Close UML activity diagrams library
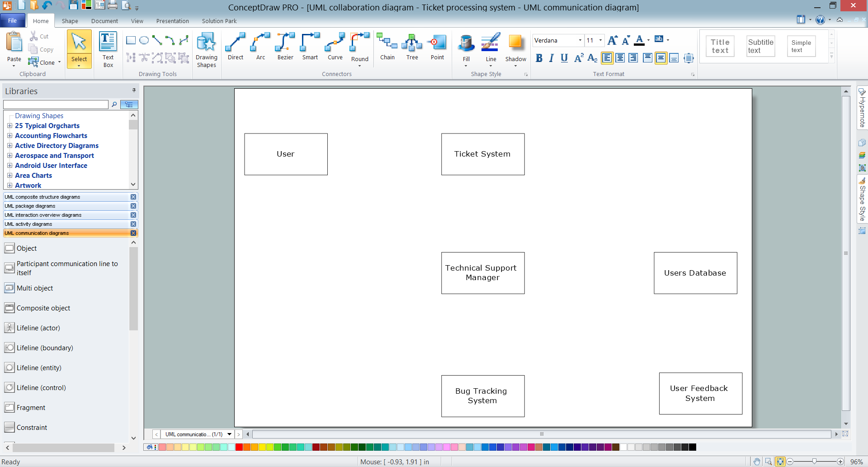The height and width of the screenshot is (467, 868). tap(133, 224)
